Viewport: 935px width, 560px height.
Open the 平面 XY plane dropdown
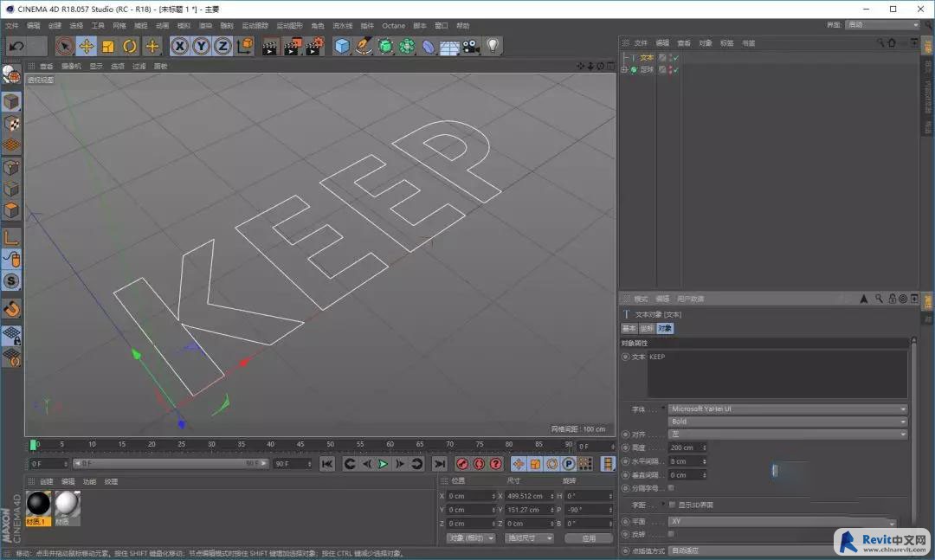pos(783,521)
